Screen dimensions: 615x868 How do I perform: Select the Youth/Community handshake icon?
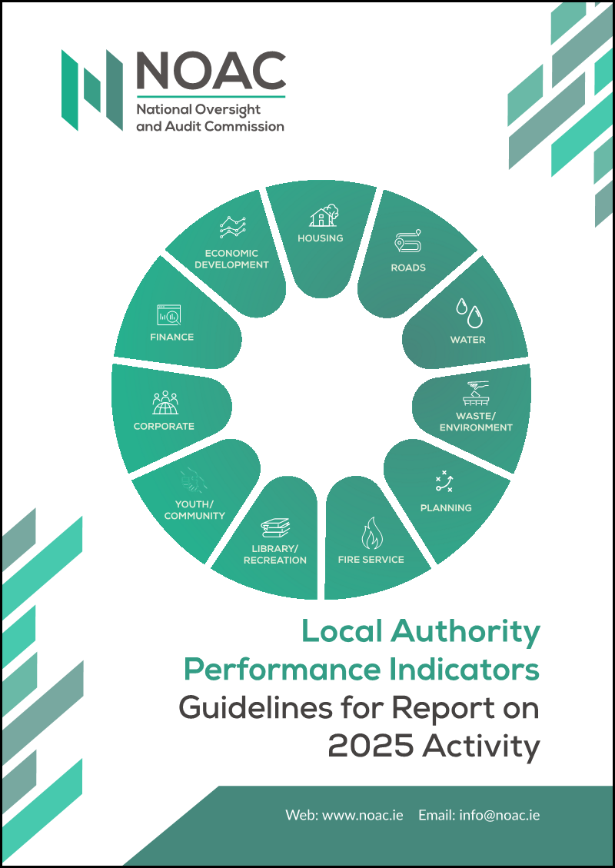pos(194,481)
